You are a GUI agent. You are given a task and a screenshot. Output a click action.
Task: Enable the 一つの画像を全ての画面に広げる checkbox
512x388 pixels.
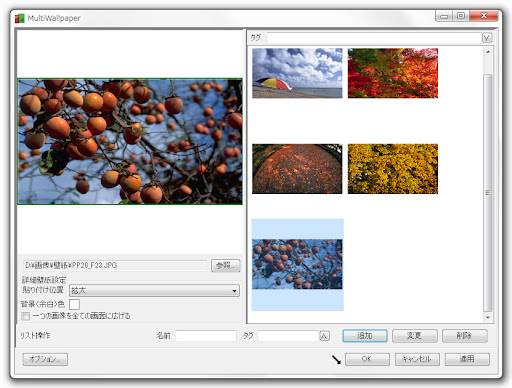pos(26,316)
